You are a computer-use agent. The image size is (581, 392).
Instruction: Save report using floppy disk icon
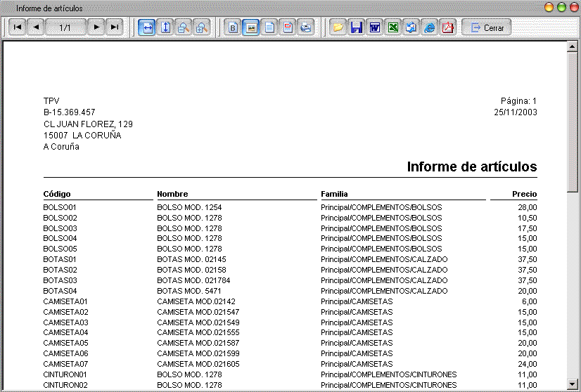pos(357,27)
